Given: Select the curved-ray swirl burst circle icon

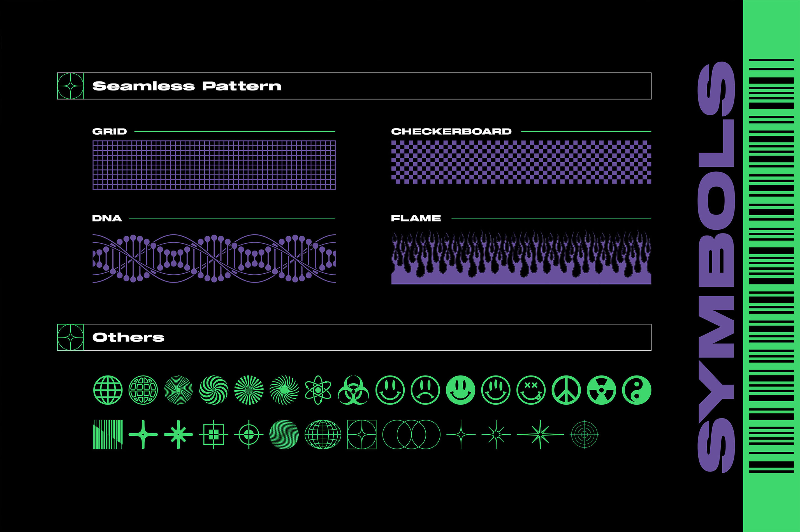Looking at the screenshot, I should (x=284, y=390).
